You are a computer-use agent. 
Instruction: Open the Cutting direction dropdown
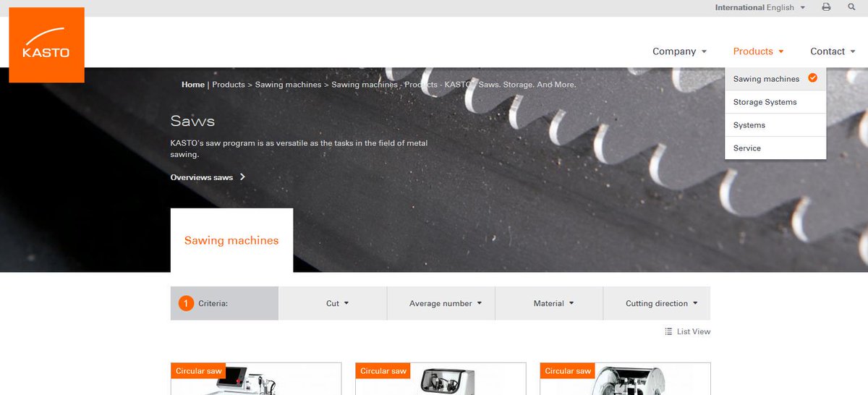[657, 303]
